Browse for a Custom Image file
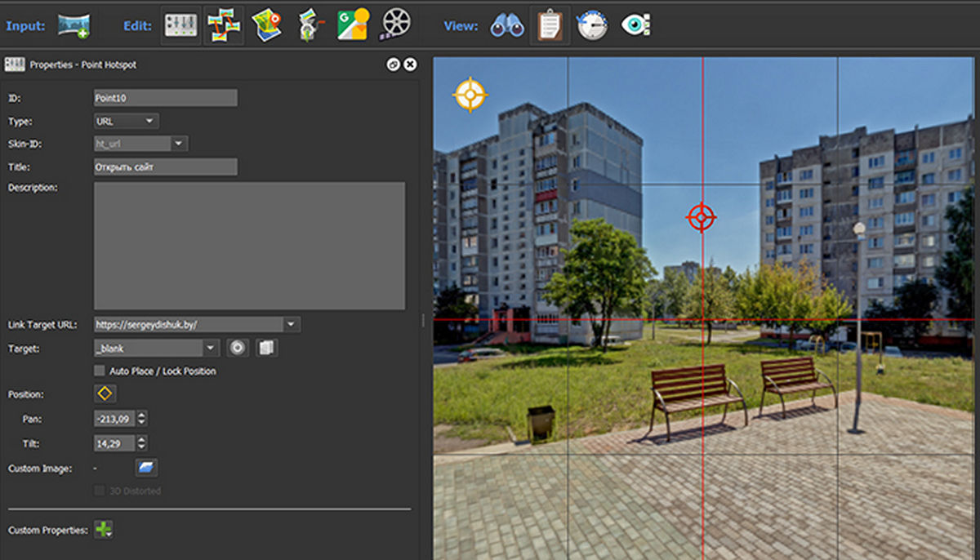The width and height of the screenshot is (980, 560). [x=146, y=468]
